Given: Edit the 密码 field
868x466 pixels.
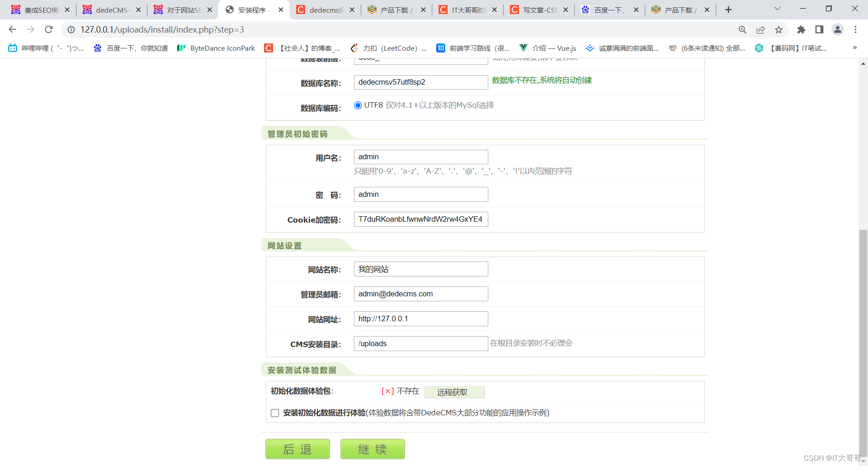Looking at the screenshot, I should coord(421,195).
